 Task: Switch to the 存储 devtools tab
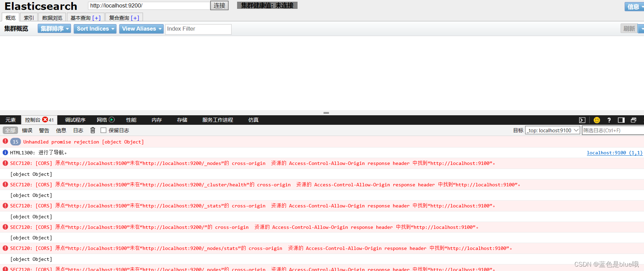click(182, 120)
